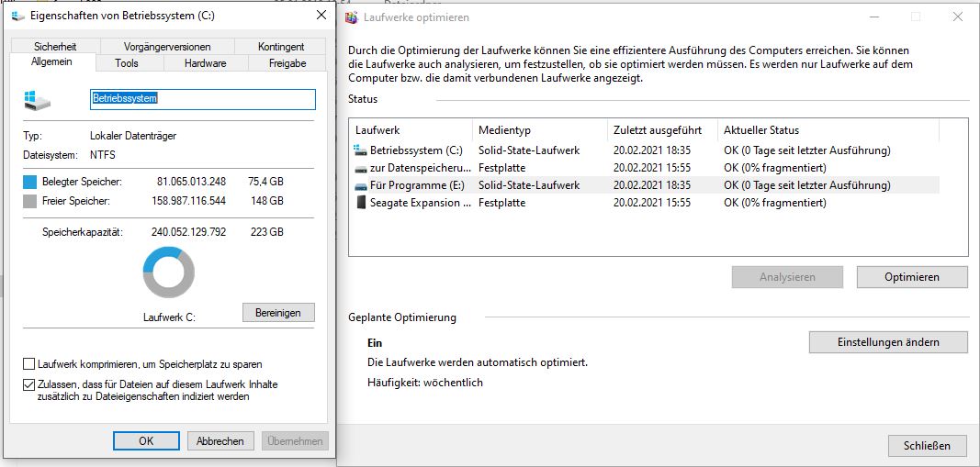The image size is (980, 467).
Task: Click the Zuletzt ausgeführt column header
Action: tap(662, 130)
